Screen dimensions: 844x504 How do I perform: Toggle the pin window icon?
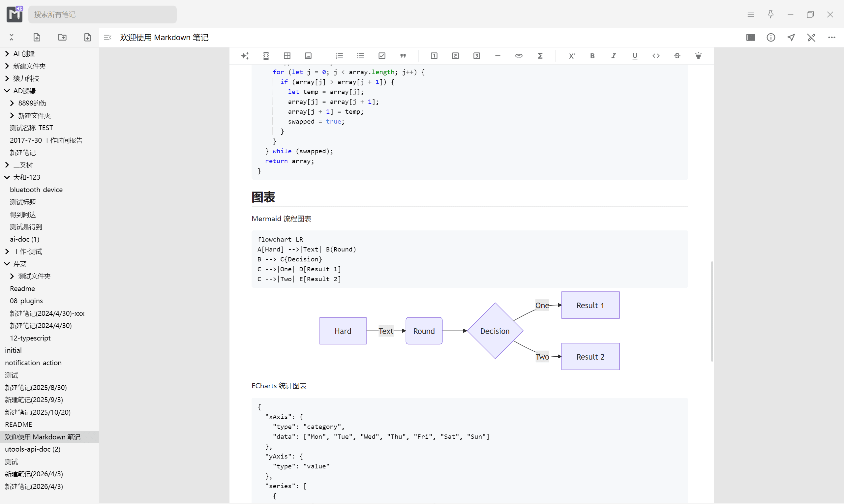pyautogui.click(x=770, y=14)
